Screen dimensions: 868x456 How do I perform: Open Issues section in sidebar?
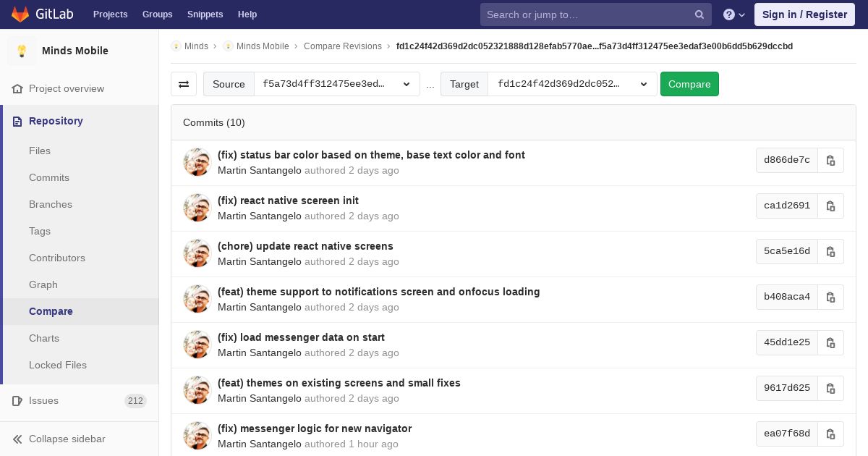pos(43,400)
